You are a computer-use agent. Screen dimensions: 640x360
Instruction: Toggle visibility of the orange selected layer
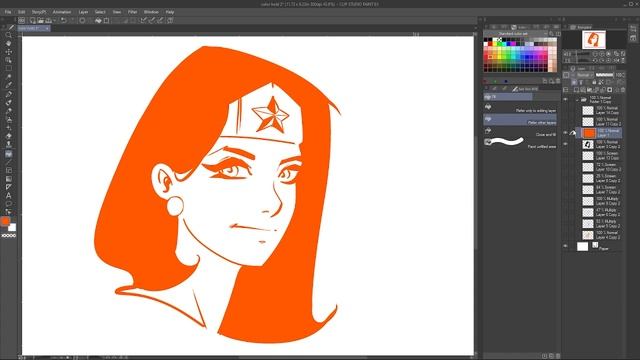[565, 133]
